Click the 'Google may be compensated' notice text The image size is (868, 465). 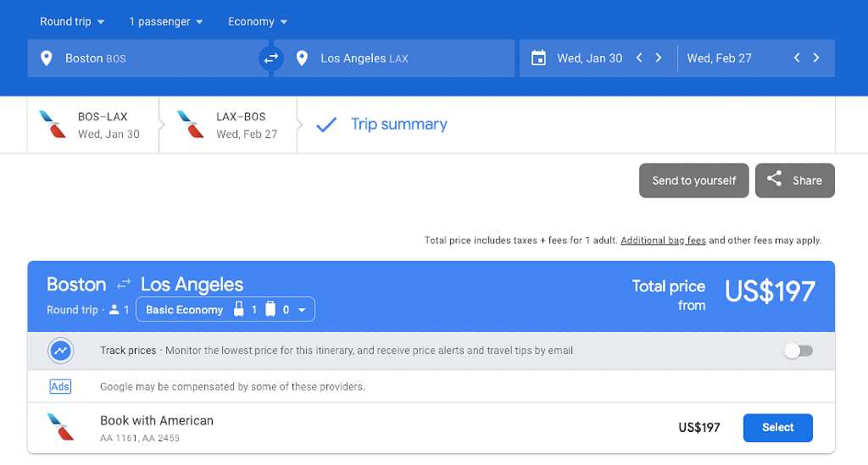coord(232,386)
